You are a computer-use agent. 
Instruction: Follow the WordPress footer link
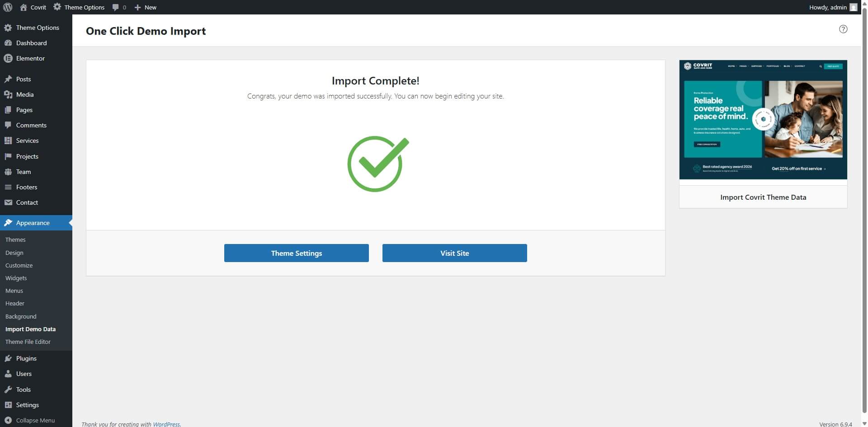[166, 424]
